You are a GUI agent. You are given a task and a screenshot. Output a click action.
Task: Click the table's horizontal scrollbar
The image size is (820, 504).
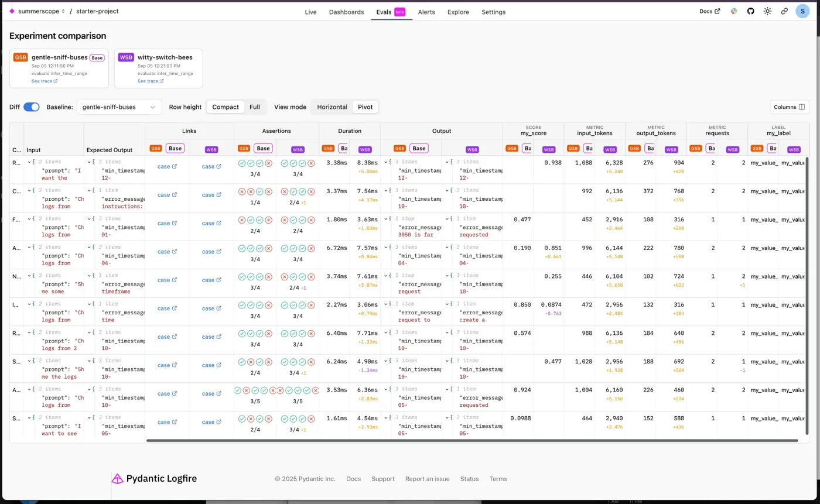(x=471, y=440)
